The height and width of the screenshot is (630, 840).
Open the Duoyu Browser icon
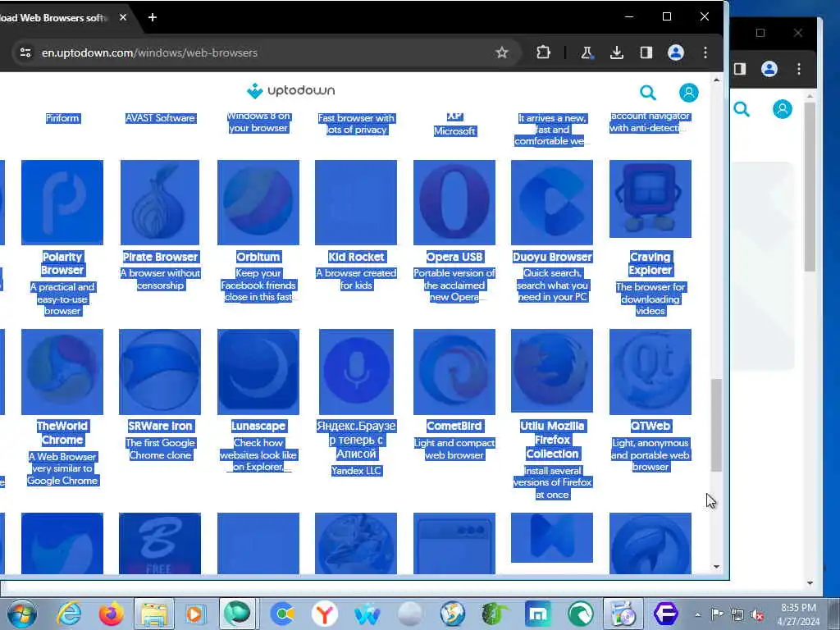pos(552,202)
